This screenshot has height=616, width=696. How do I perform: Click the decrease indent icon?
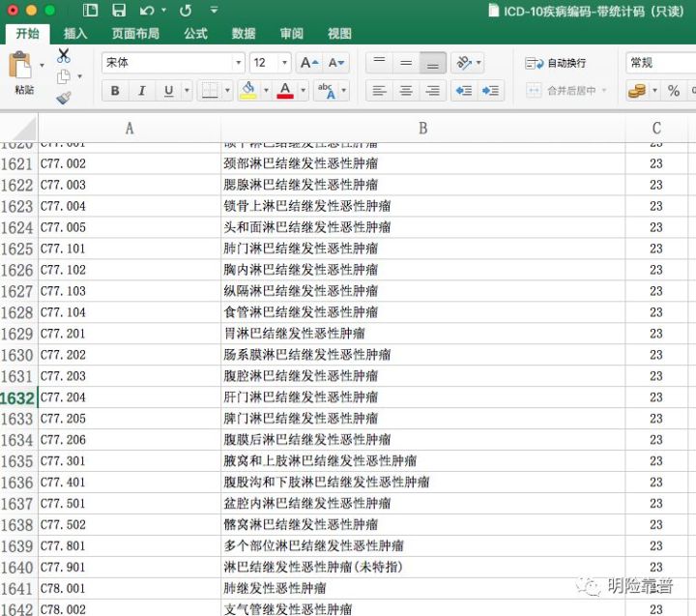click(464, 91)
